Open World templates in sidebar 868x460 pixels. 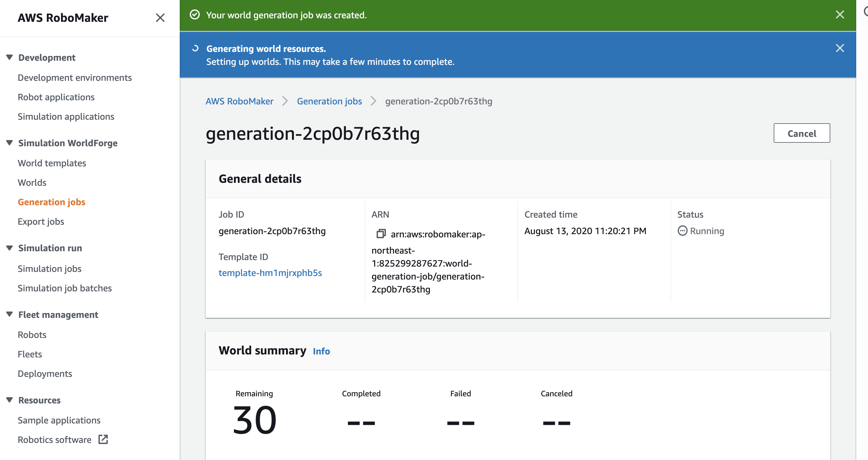point(52,163)
